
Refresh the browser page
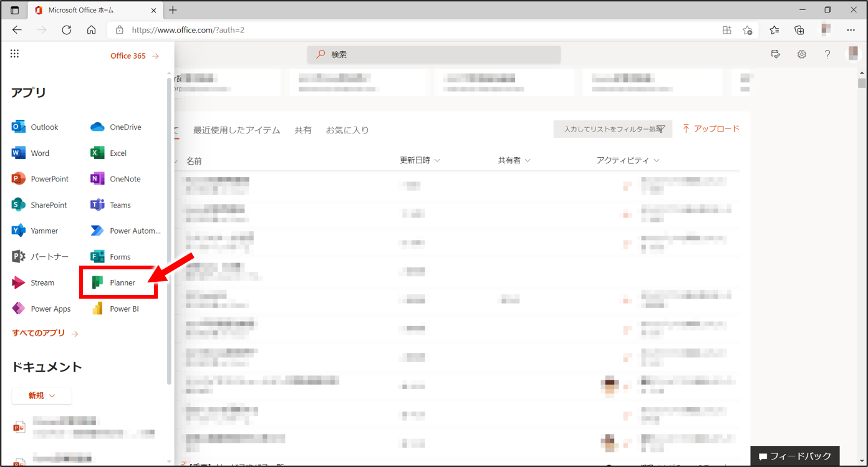point(67,30)
